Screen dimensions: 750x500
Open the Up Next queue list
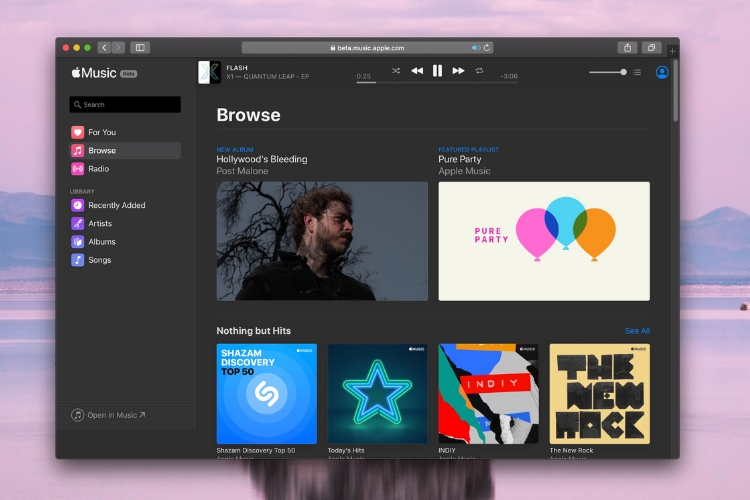point(637,72)
